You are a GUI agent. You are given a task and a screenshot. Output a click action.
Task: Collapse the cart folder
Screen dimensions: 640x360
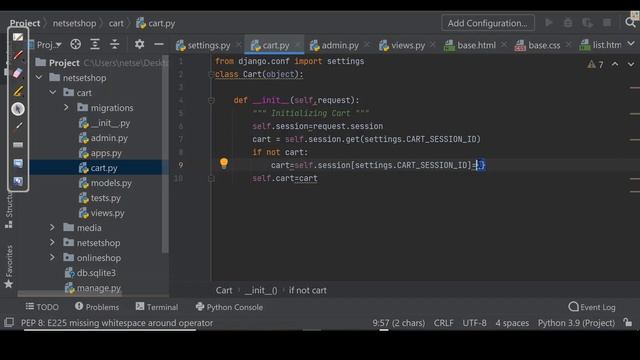coord(53,93)
